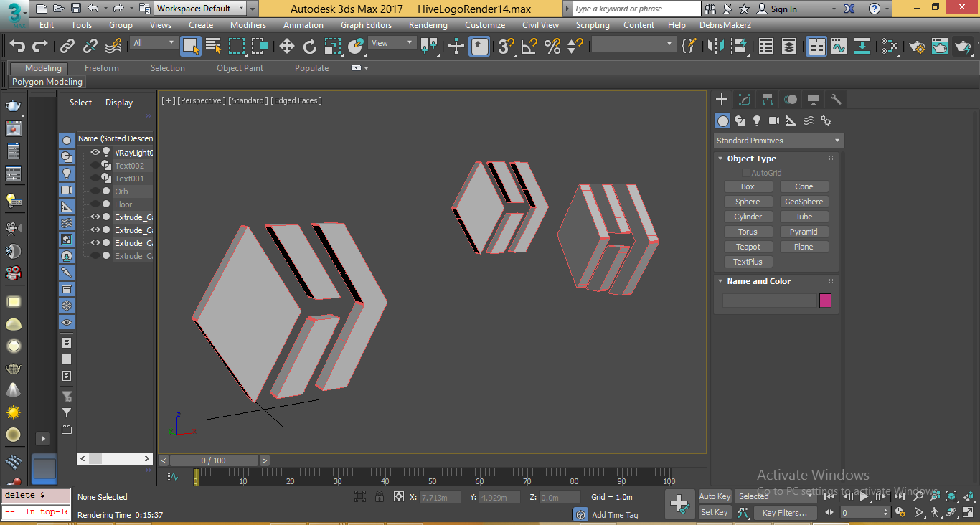Click the TextPlus button

pyautogui.click(x=748, y=262)
